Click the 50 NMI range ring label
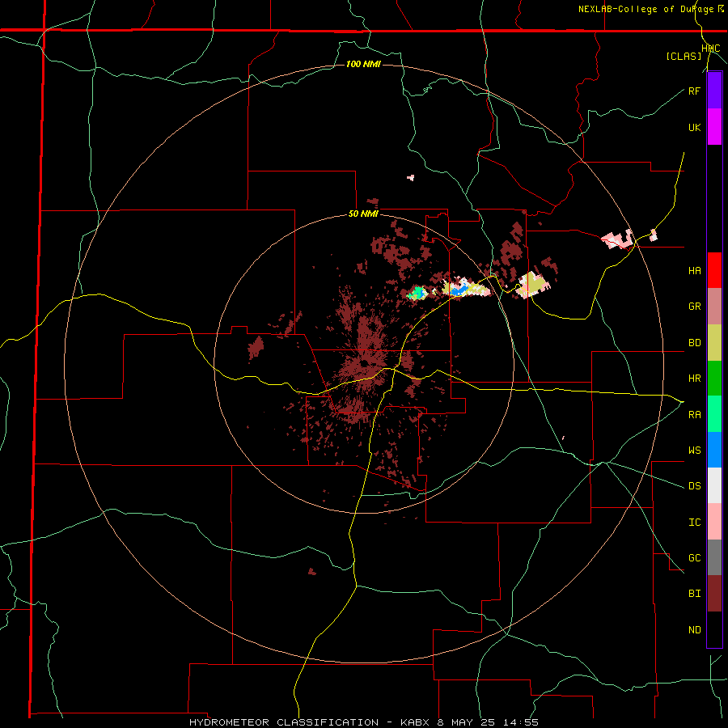 [x=363, y=214]
